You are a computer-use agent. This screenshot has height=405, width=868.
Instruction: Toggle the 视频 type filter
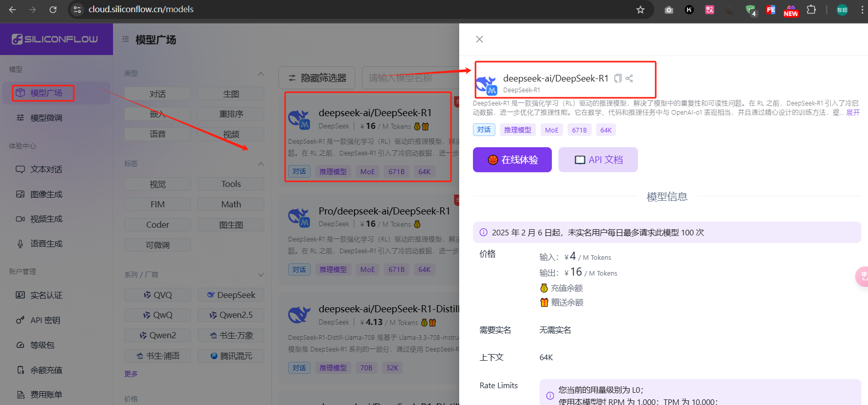pyautogui.click(x=231, y=134)
